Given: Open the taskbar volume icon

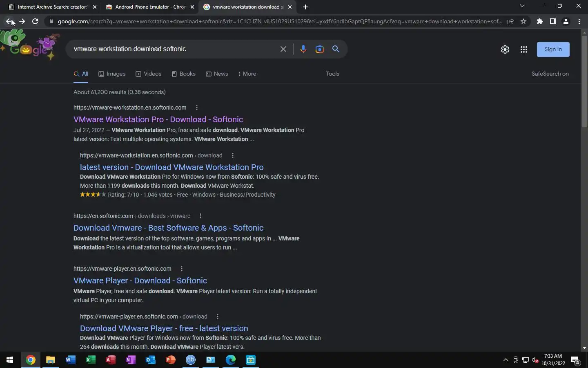Looking at the screenshot, I should pos(535,360).
